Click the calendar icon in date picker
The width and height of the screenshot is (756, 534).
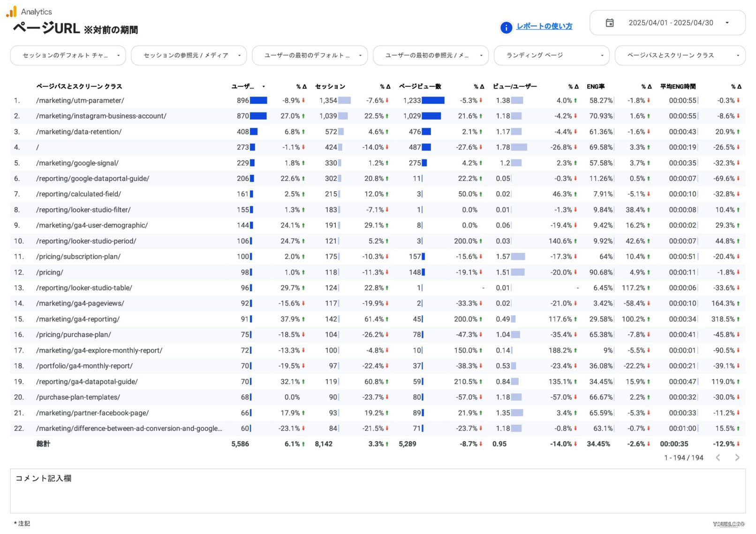click(x=609, y=23)
